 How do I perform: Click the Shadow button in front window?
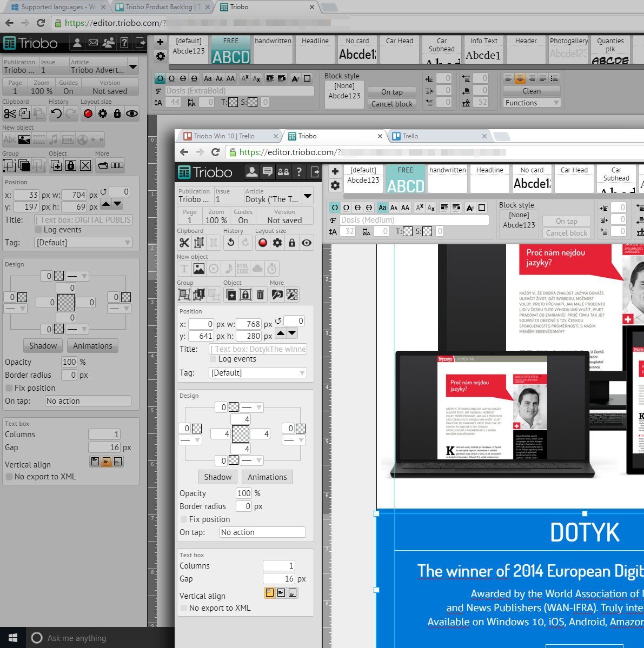(218, 477)
